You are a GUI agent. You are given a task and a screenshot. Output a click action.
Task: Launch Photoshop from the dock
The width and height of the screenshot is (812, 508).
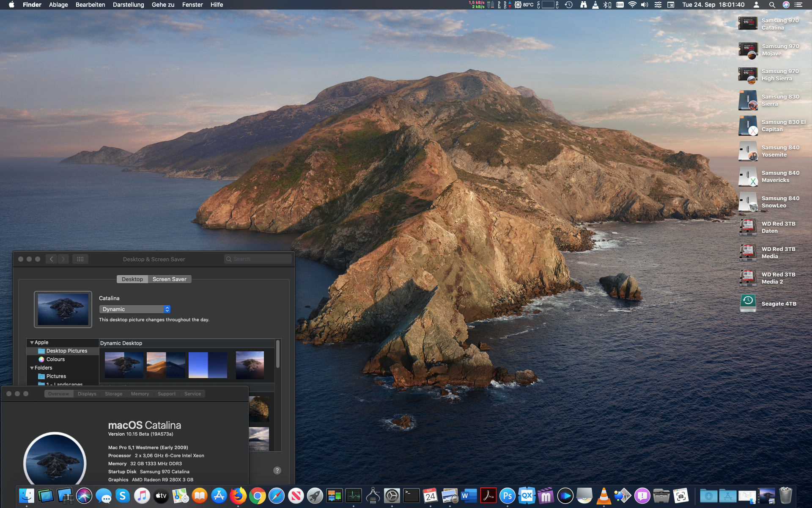coord(507,496)
